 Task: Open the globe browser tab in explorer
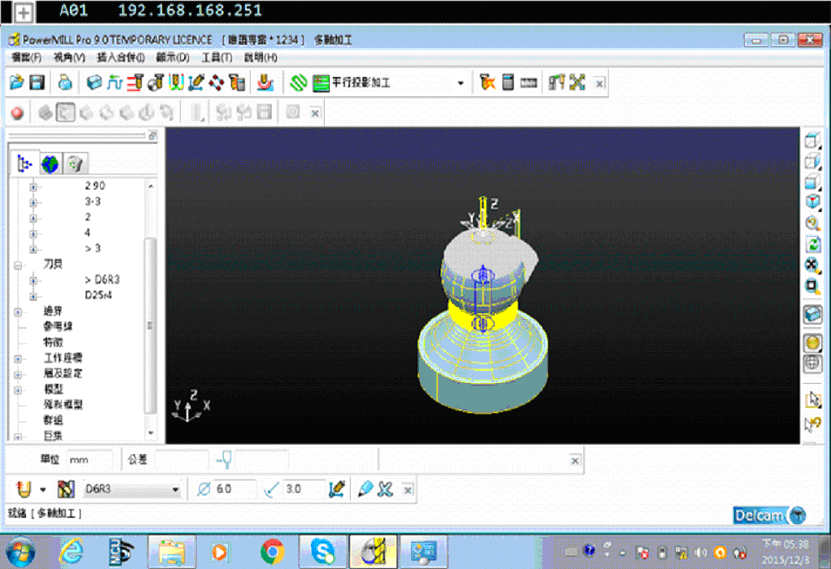50,163
